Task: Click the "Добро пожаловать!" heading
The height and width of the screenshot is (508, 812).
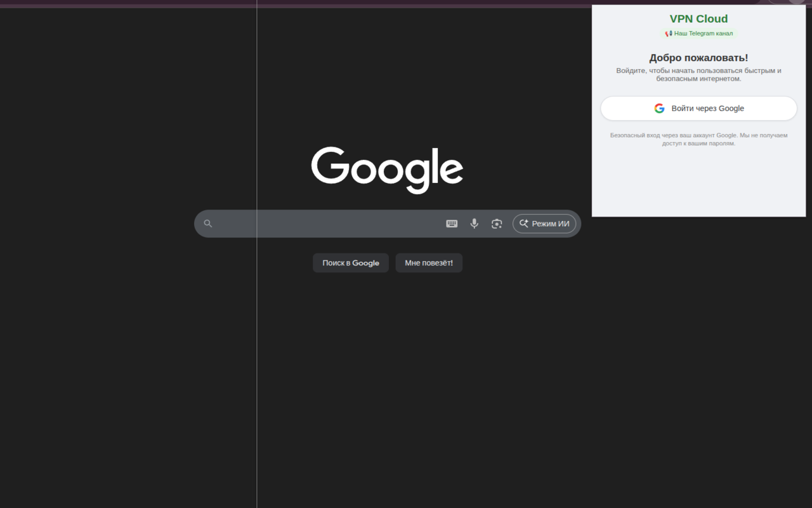Action: point(698,58)
